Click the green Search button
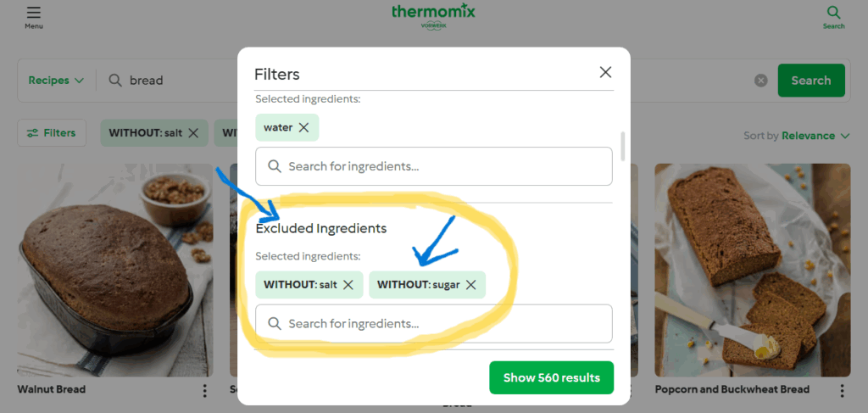The image size is (868, 413). pos(811,81)
